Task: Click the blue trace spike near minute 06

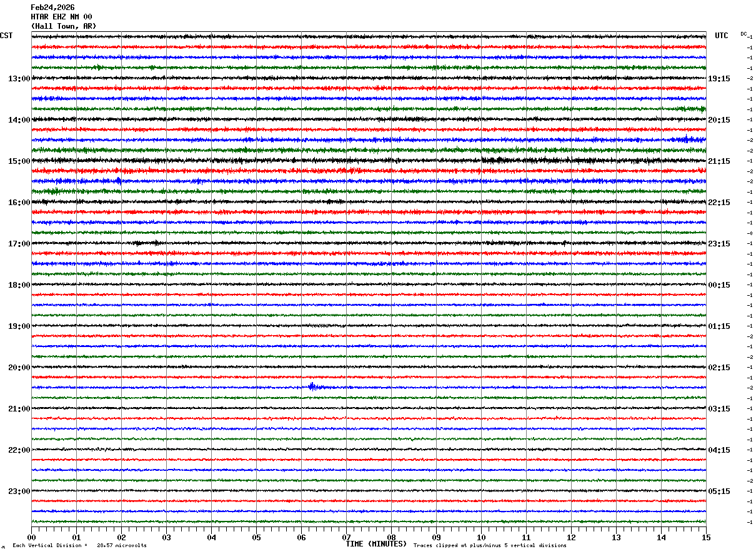Action: click(x=312, y=386)
